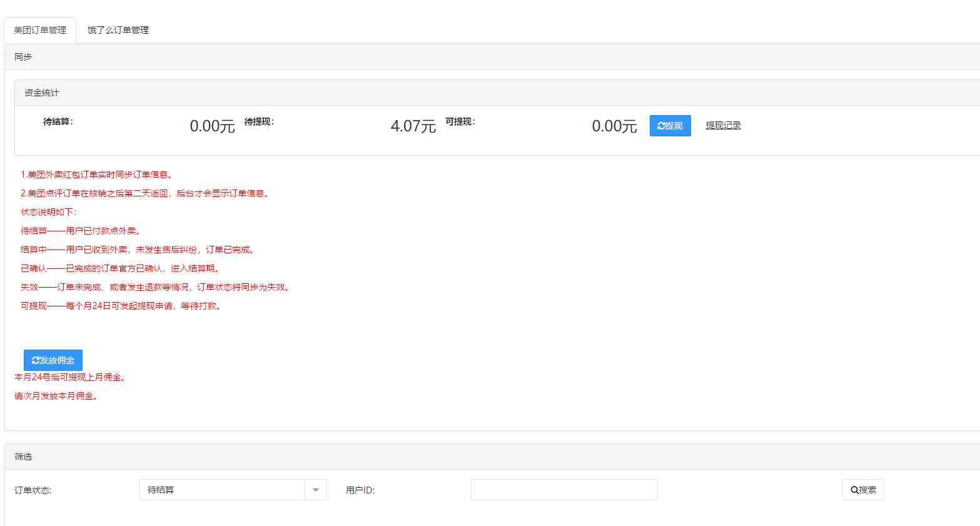Viewport: 980px width, 526px height.
Task: Click note 1.美团外卖红包订单实时同步订单信息
Action: [x=98, y=174]
